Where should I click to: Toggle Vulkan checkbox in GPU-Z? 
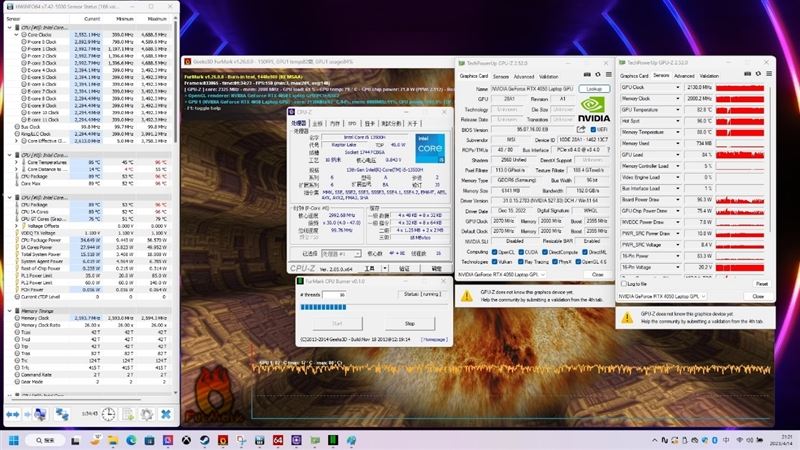click(494, 262)
